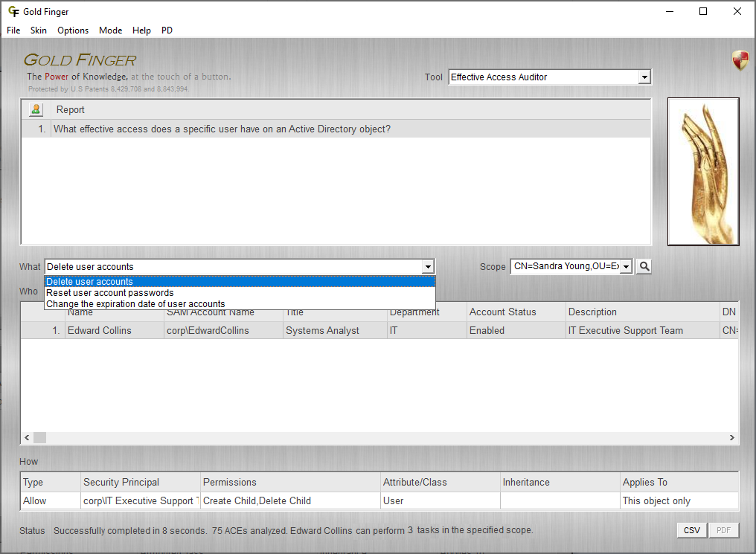This screenshot has height=554, width=756.
Task: Open the Mode menu
Action: (x=110, y=30)
